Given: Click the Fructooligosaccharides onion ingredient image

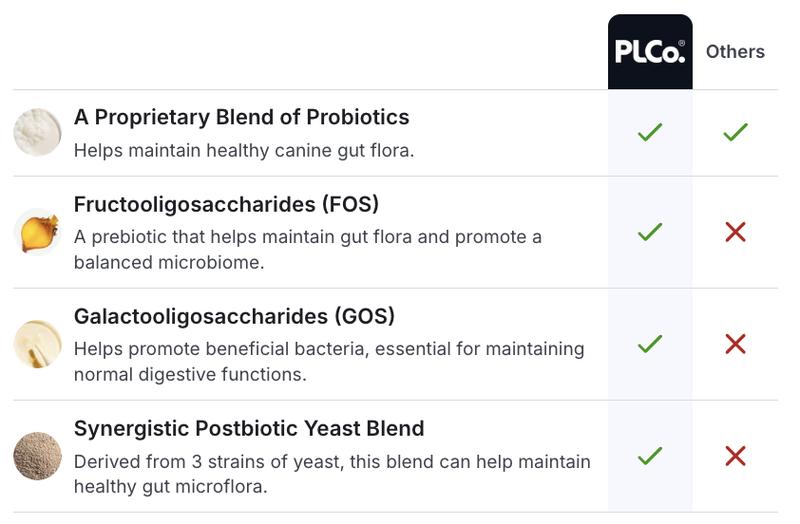Looking at the screenshot, I should [x=37, y=232].
